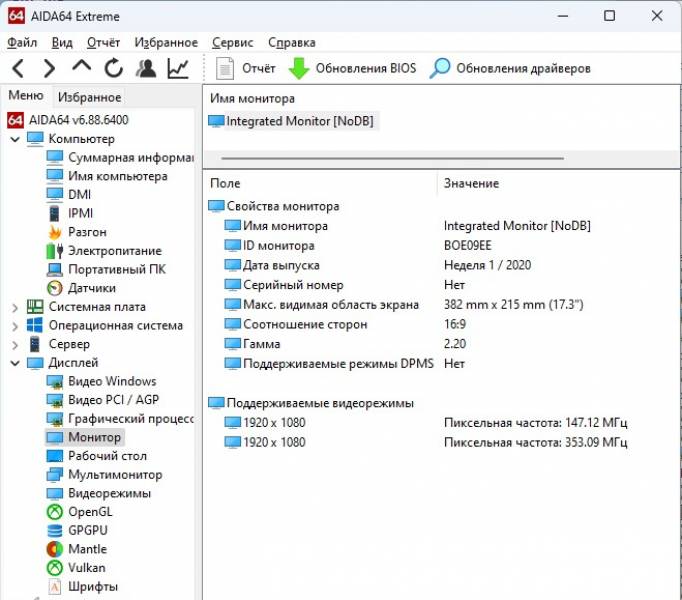Click the Windows logo icon for Операционная система
Screen dimensions: 682x600
(35, 326)
